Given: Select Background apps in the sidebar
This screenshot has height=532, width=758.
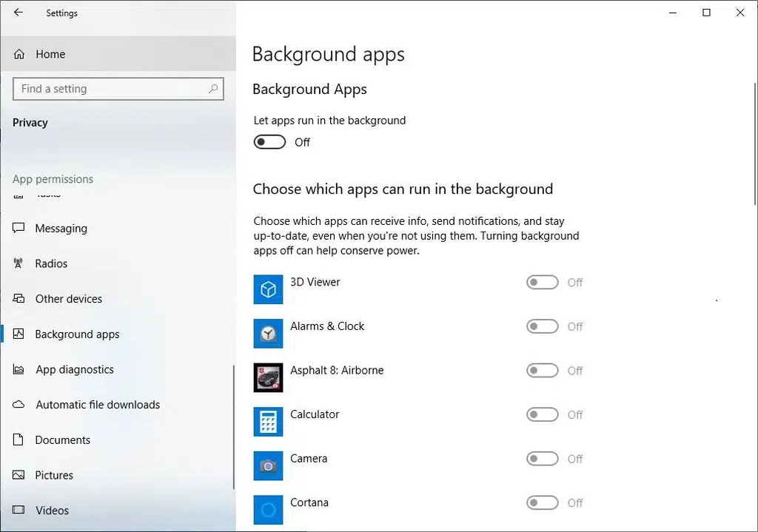Looking at the screenshot, I should (116, 334).
